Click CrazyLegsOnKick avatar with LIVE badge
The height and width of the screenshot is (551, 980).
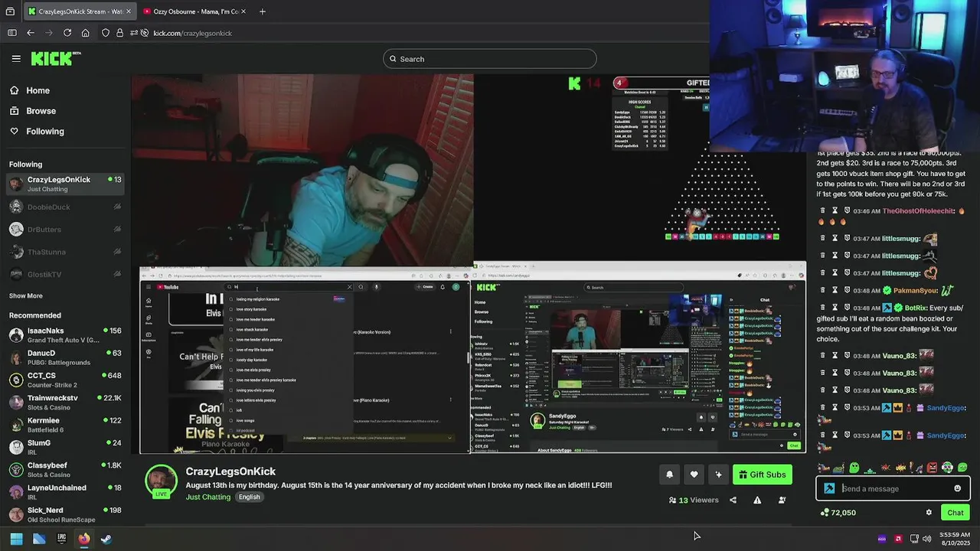[x=162, y=481]
